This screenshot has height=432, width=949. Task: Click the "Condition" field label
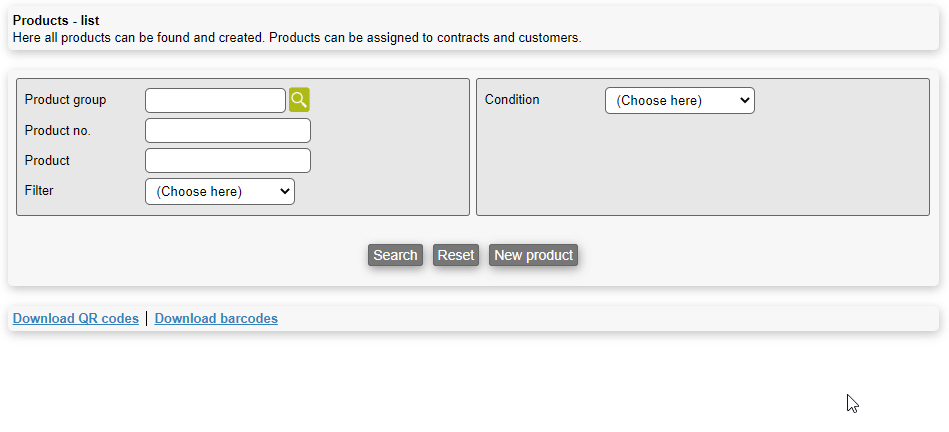click(x=512, y=100)
